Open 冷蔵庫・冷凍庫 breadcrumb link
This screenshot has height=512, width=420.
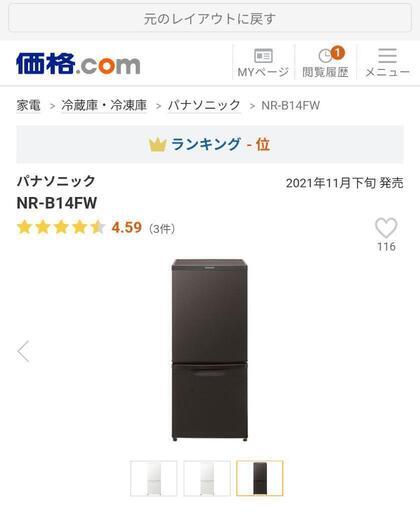pyautogui.click(x=104, y=105)
